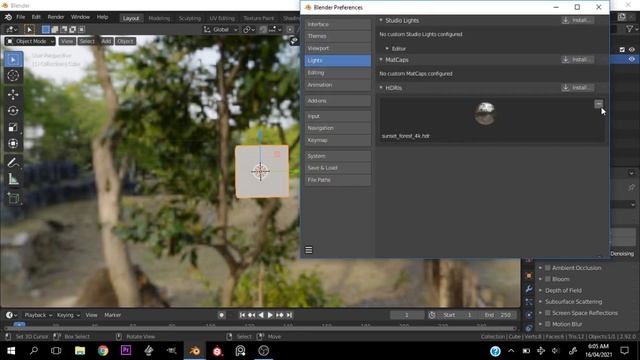Enable Screen Space Reflections checkbox
Image resolution: width=640 pixels, height=360 pixels.
(x=548, y=313)
